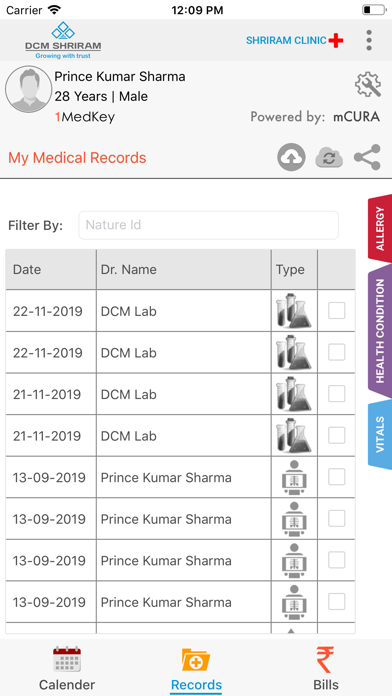Expand the Vitals side tab
The image size is (392, 696).
[380, 435]
